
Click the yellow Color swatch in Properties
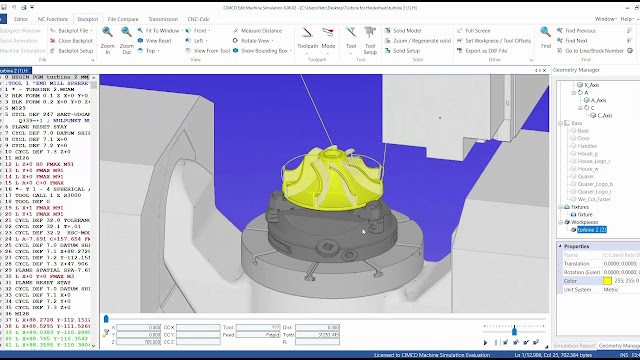click(x=607, y=281)
